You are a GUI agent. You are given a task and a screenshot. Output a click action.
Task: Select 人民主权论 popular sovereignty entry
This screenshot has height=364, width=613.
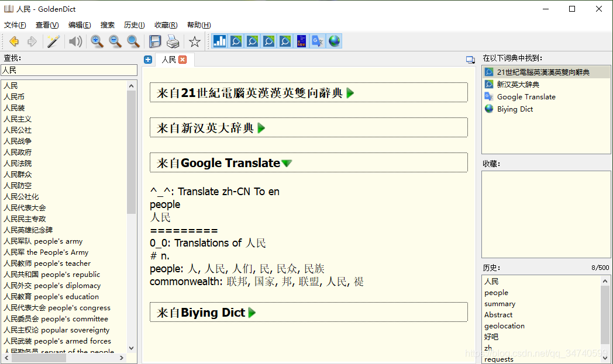tap(57, 331)
